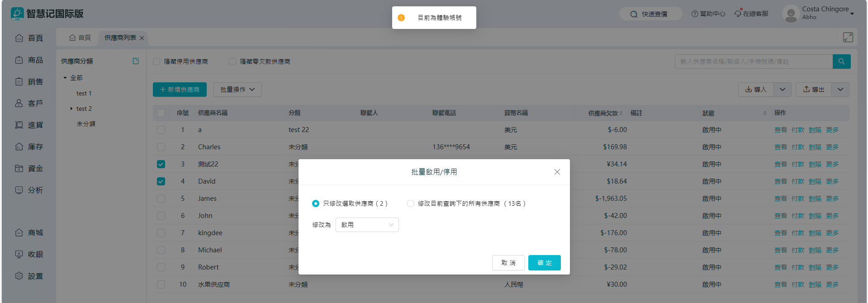Image resolution: width=868 pixels, height=303 pixels.
Task: Open 設置 from the sidebar
Action: pyautogui.click(x=29, y=276)
